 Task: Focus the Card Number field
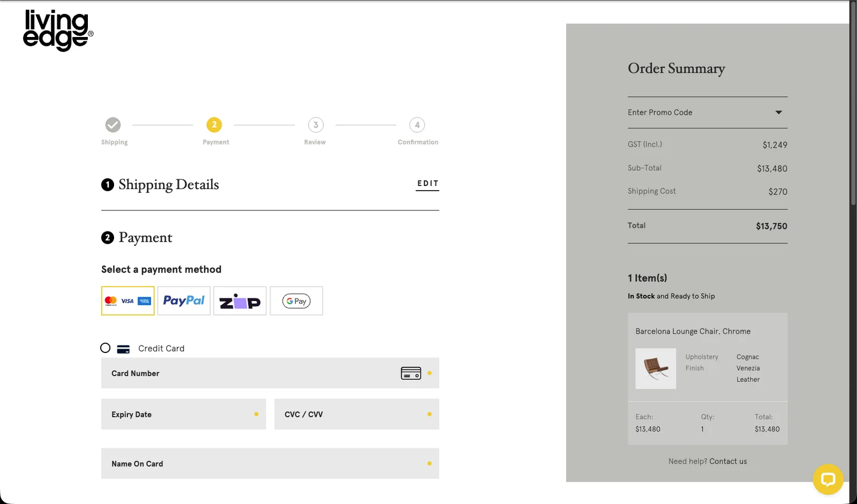pos(270,373)
